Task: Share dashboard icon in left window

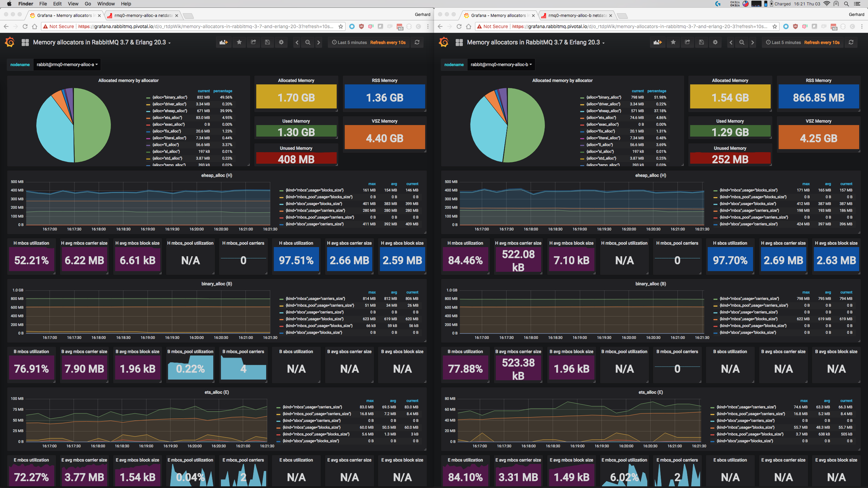Action: click(253, 42)
